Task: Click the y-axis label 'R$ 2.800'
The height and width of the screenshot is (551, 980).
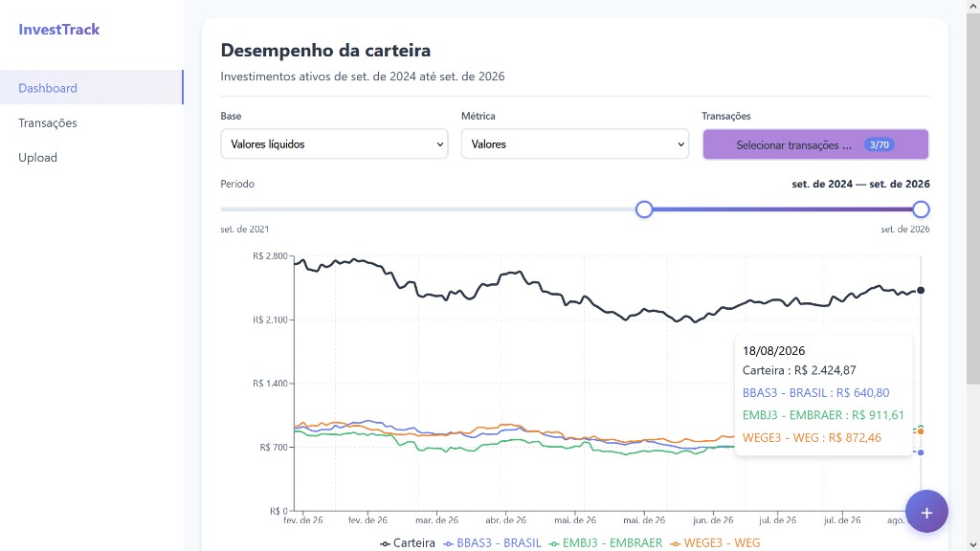Action: (x=270, y=255)
